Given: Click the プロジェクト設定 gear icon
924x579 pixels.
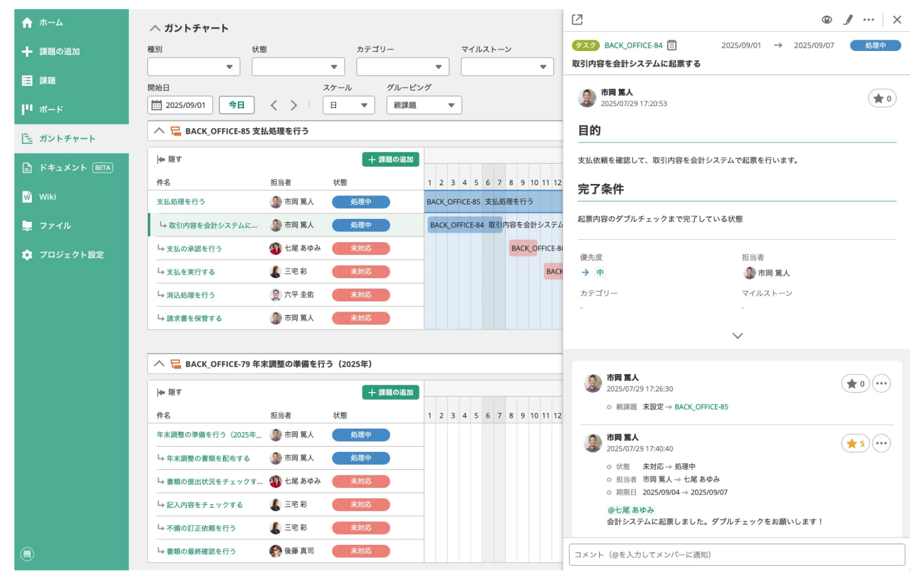Looking at the screenshot, I should pyautogui.click(x=27, y=255).
